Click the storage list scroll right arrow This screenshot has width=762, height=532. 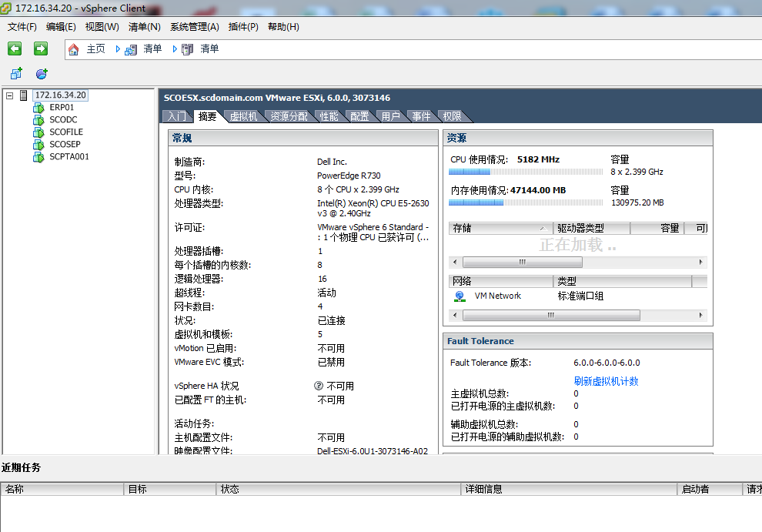pyautogui.click(x=700, y=262)
